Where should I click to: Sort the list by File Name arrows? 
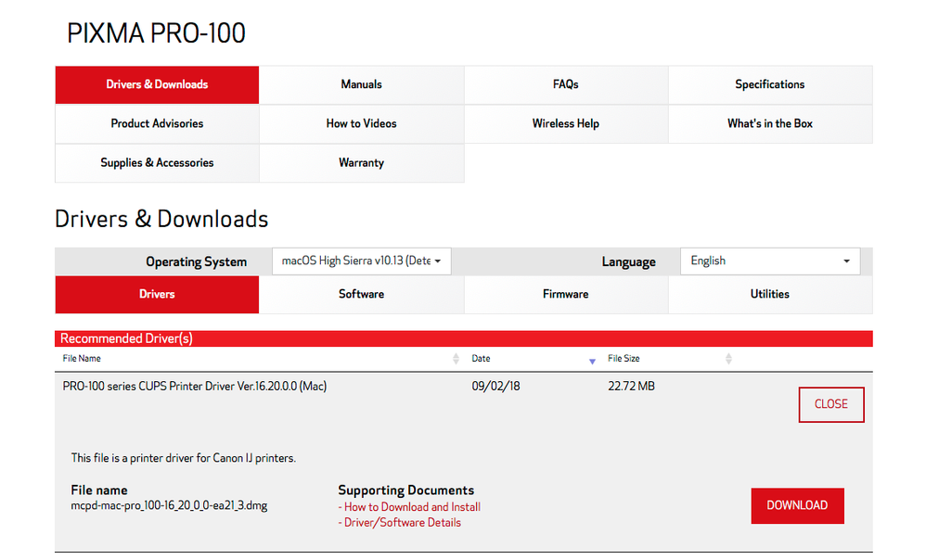(456, 359)
